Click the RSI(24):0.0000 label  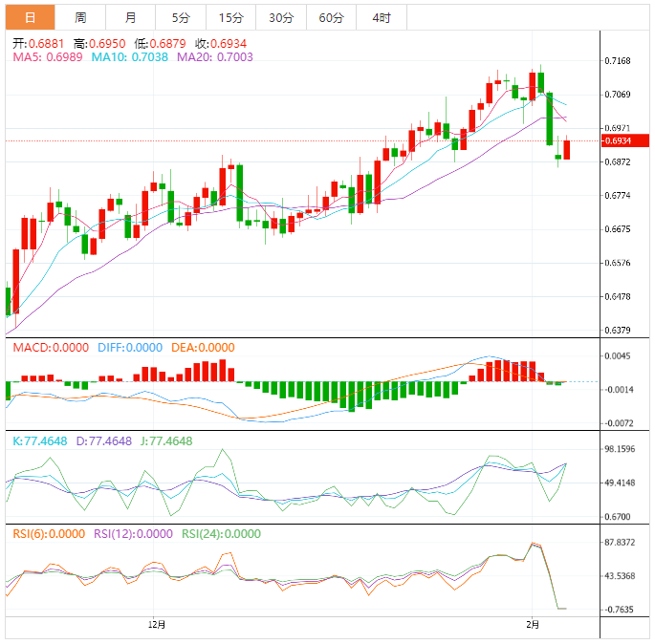(x=221, y=534)
